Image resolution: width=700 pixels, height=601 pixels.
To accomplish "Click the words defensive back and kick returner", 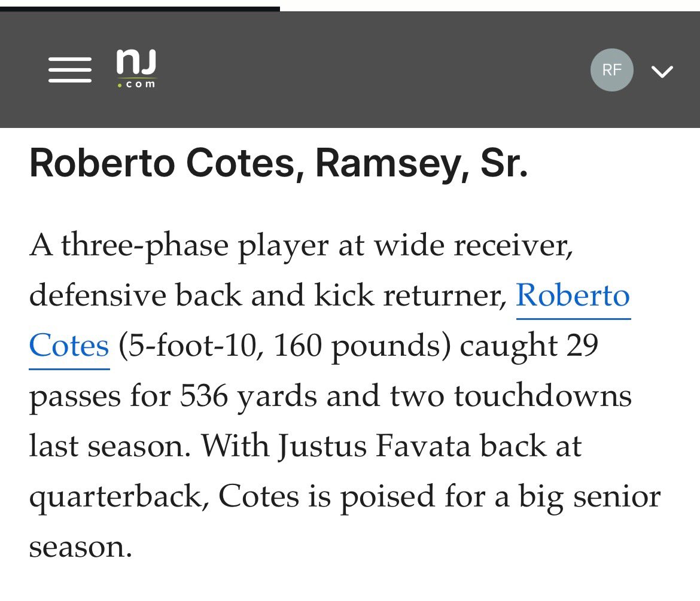I will [268, 296].
